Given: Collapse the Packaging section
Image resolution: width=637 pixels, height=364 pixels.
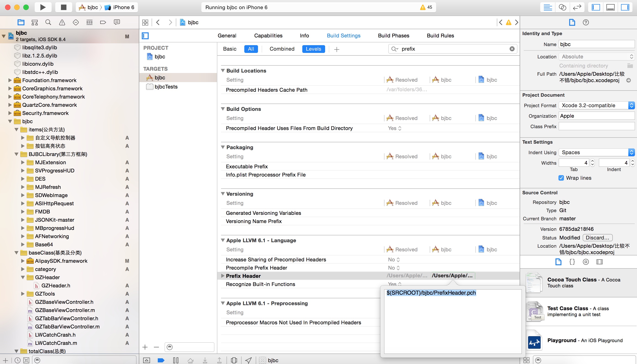Looking at the screenshot, I should pyautogui.click(x=223, y=147).
